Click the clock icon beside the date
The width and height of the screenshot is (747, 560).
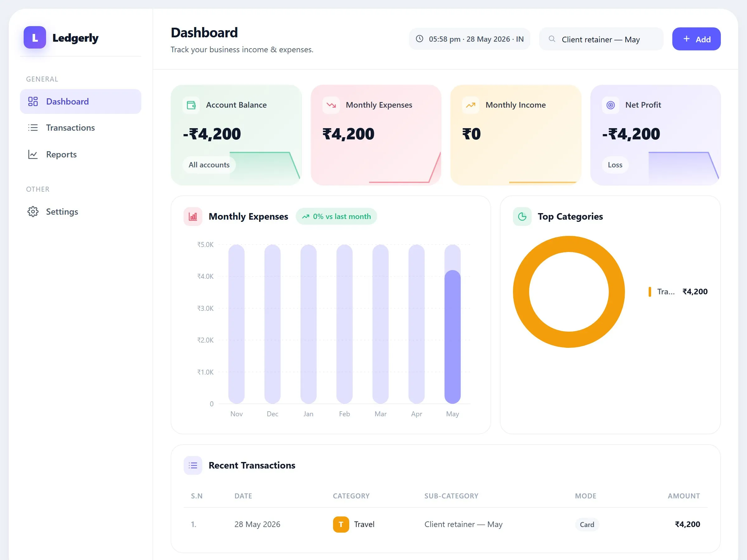(420, 39)
